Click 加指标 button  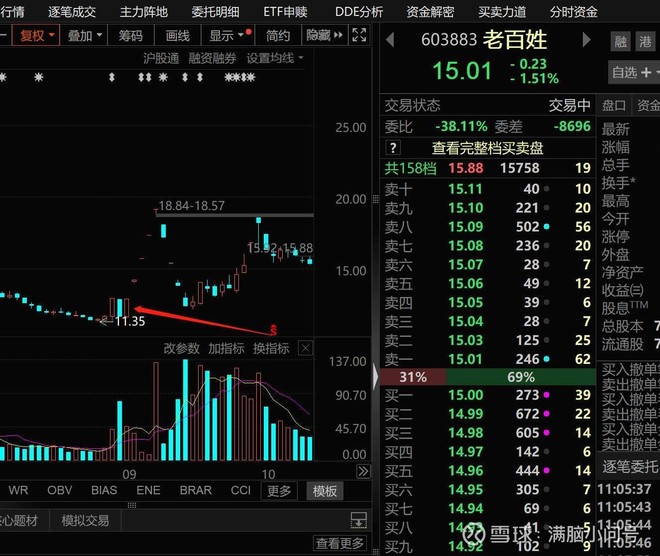click(x=226, y=348)
